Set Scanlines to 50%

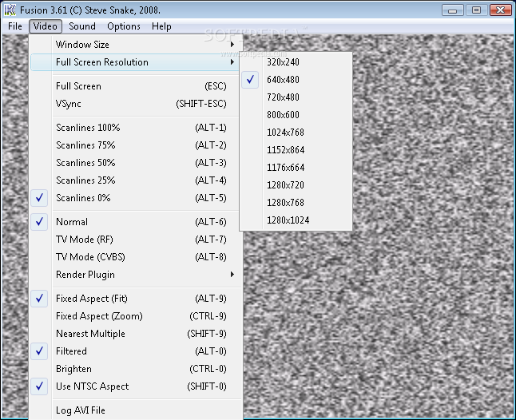point(137,163)
